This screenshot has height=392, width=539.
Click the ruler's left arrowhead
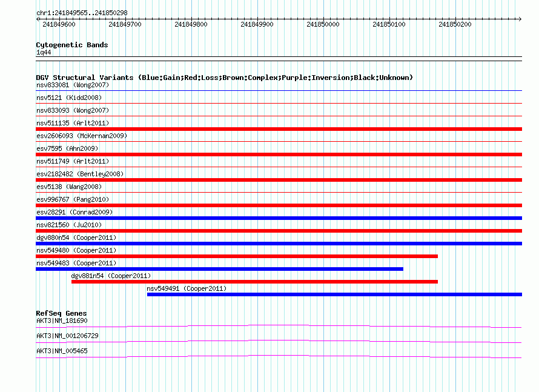tap(38, 19)
